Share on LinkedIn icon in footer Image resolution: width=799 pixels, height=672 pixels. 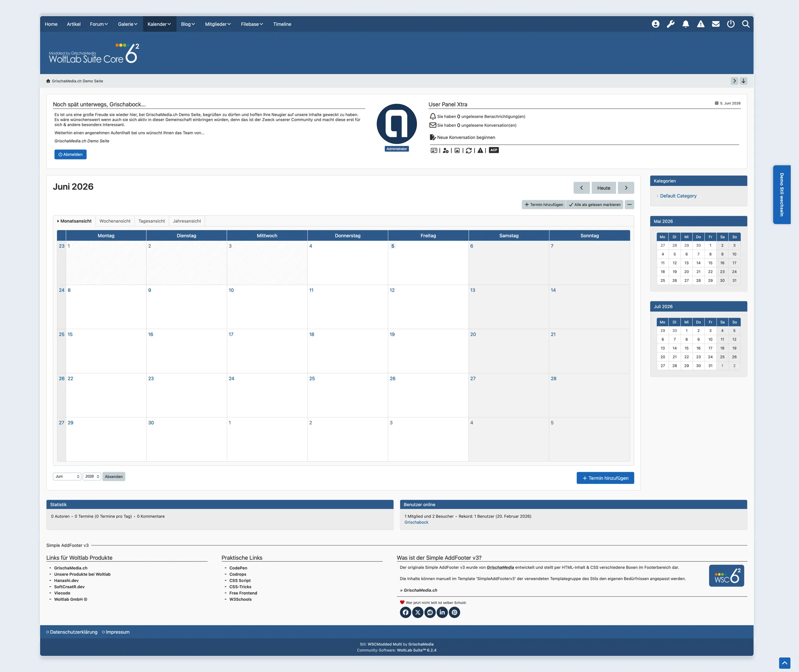(x=442, y=612)
